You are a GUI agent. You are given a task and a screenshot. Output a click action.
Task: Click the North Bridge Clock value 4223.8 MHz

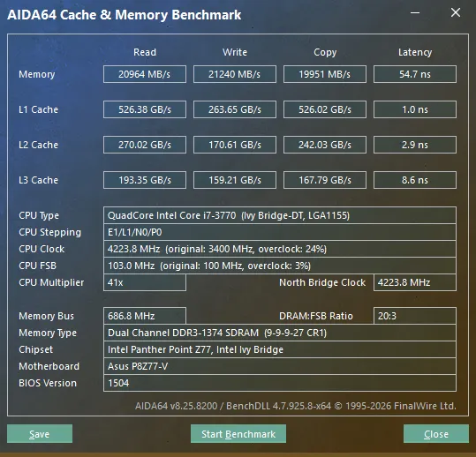pyautogui.click(x=415, y=282)
